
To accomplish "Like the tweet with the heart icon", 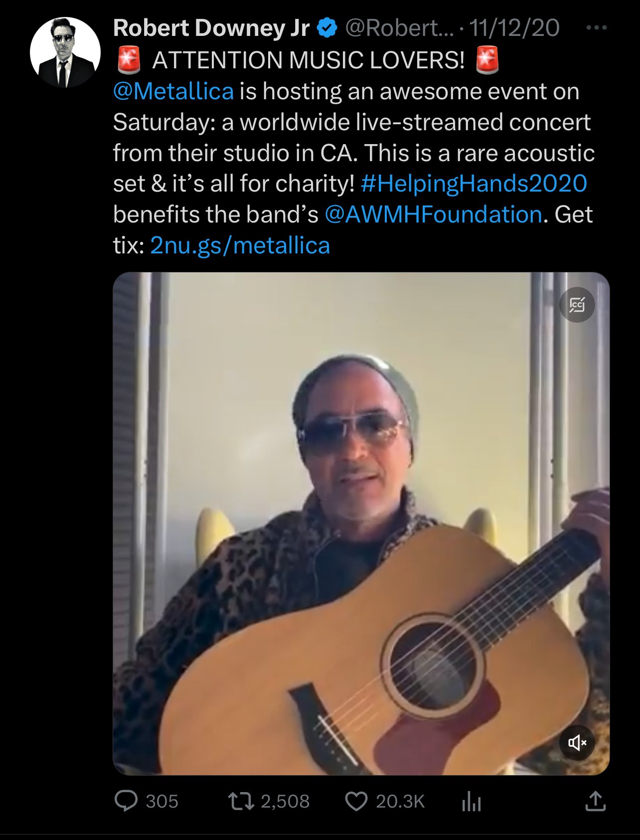I will (356, 802).
